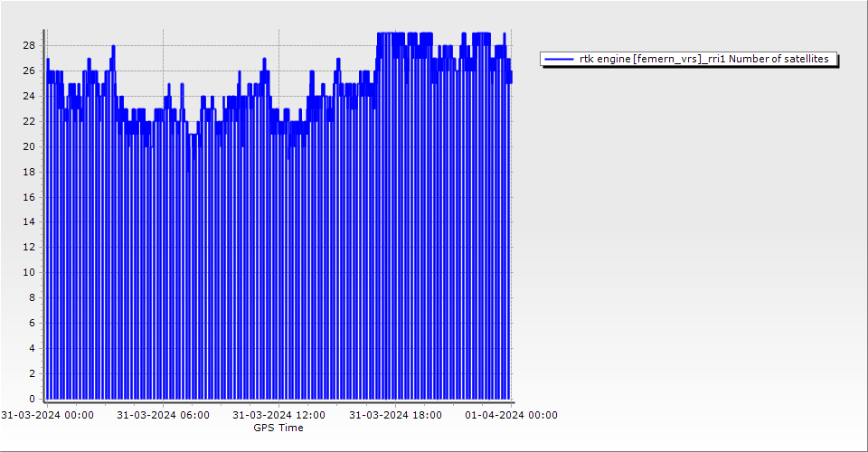
Task: Select the y-axis value 6
Action: [x=32, y=323]
